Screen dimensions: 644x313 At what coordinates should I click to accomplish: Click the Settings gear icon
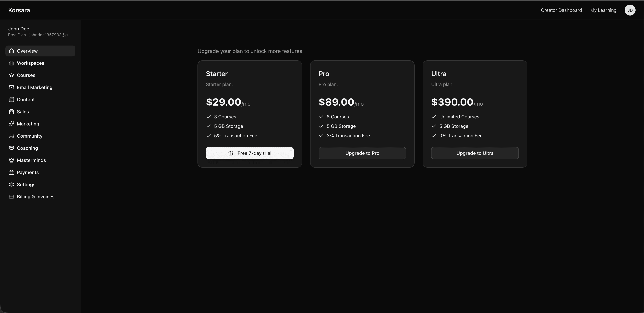[x=11, y=184]
